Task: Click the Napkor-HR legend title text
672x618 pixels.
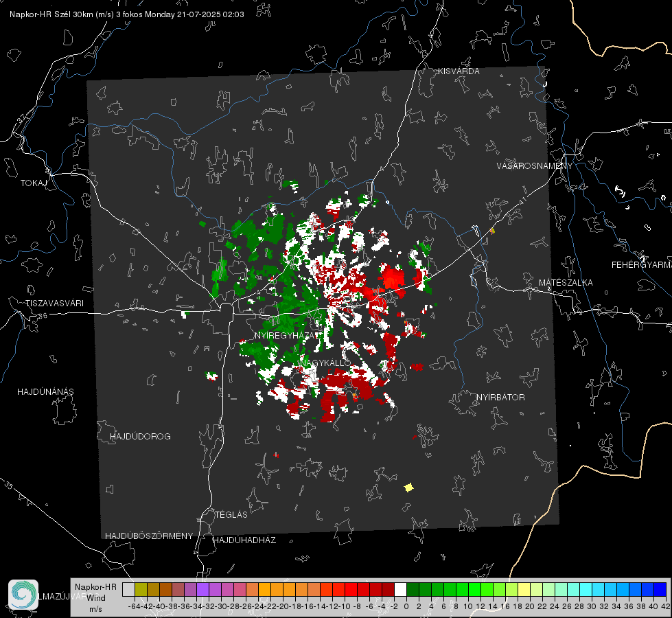Action: coord(95,587)
